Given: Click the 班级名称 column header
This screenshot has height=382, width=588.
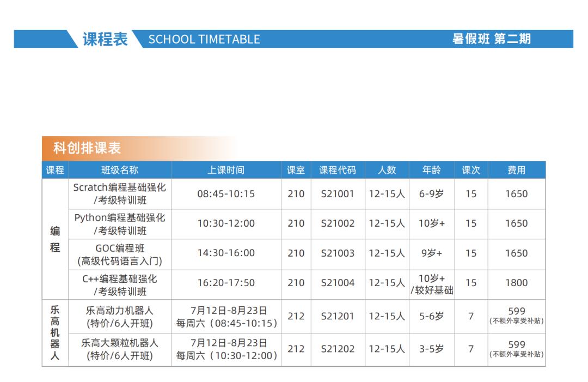Looking at the screenshot, I should tap(120, 170).
